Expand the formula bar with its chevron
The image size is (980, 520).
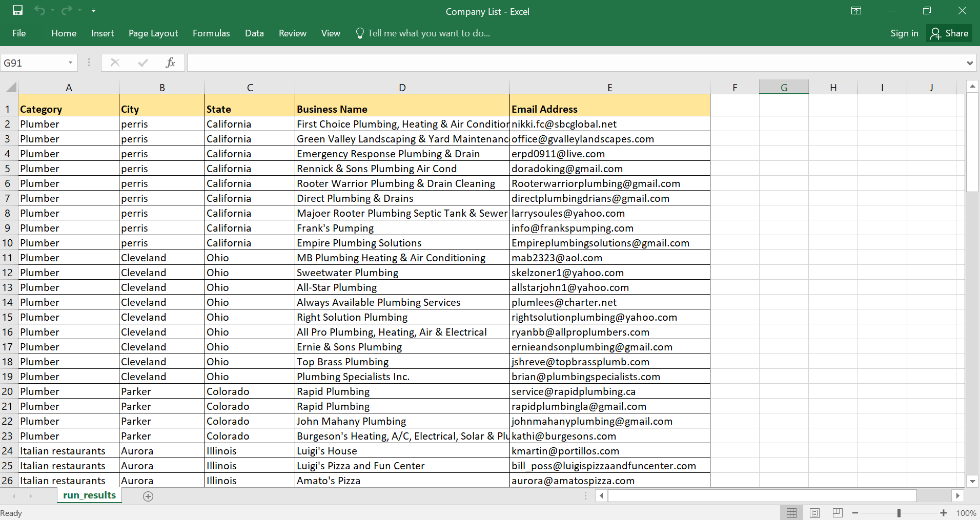[x=969, y=63]
